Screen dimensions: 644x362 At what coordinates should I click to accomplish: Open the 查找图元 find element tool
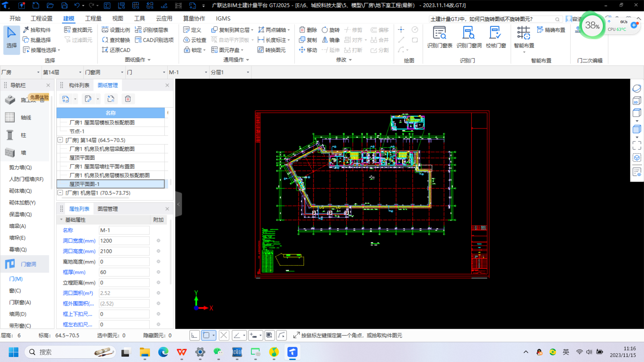78,30
